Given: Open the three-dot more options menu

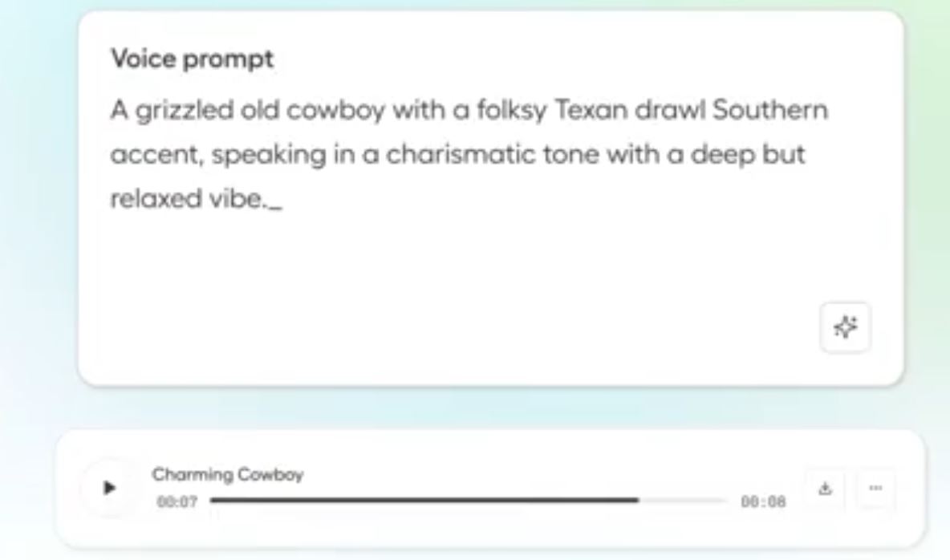Looking at the screenshot, I should 875,488.
